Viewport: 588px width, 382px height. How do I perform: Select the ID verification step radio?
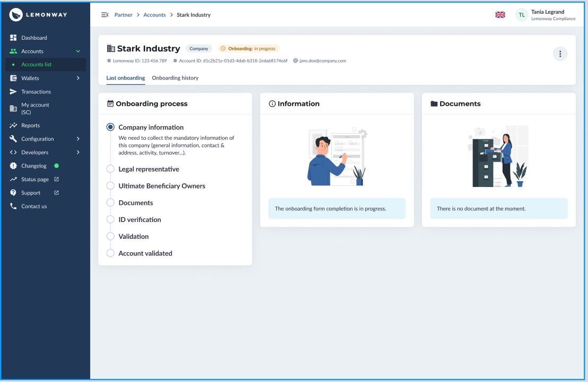click(110, 219)
